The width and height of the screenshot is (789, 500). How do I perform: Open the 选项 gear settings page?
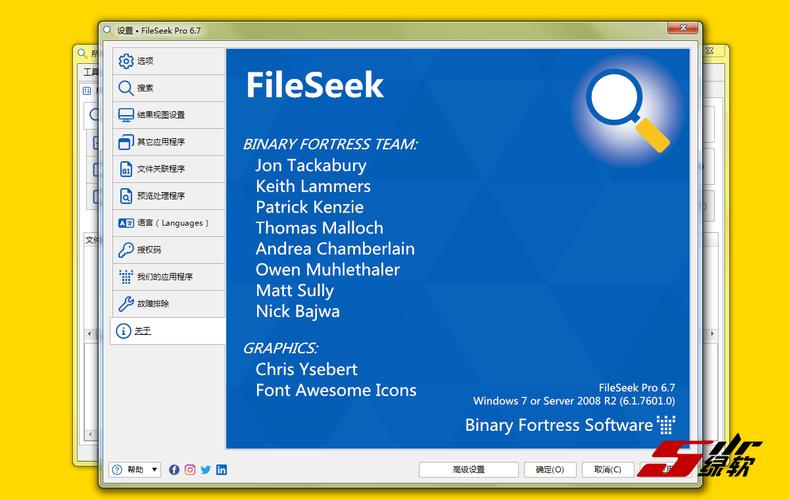pos(169,61)
